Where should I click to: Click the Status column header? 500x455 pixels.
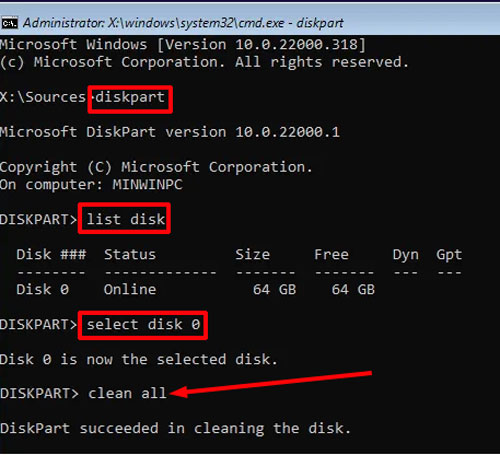coord(130,254)
